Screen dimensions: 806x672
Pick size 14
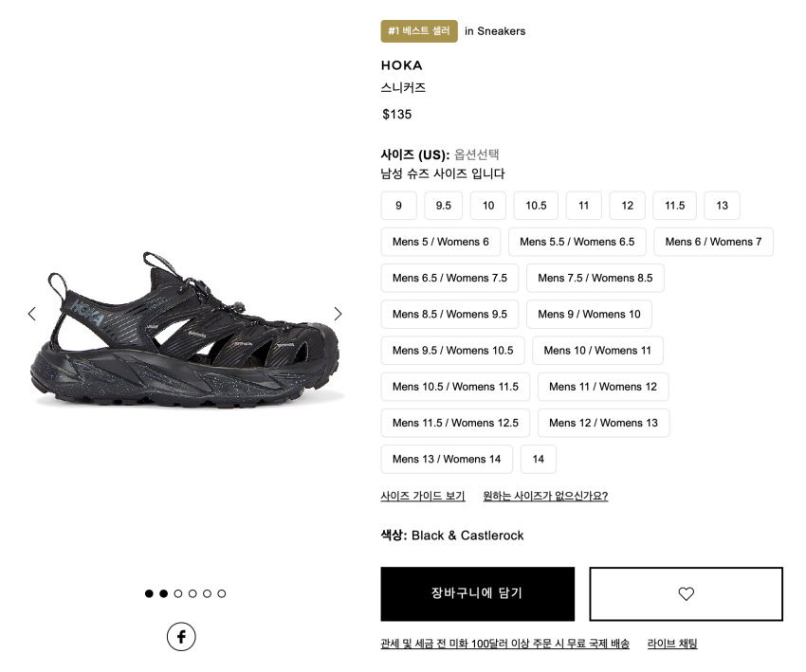538,460
